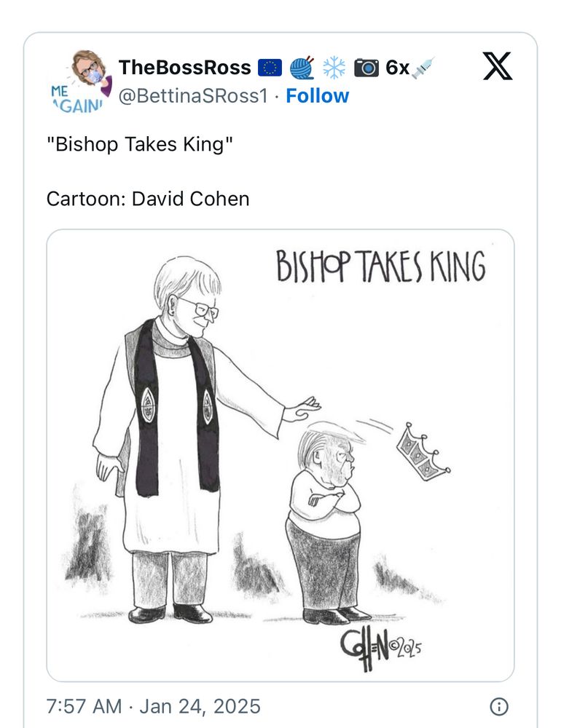Open TheBossRoss profile avatar

point(82,82)
